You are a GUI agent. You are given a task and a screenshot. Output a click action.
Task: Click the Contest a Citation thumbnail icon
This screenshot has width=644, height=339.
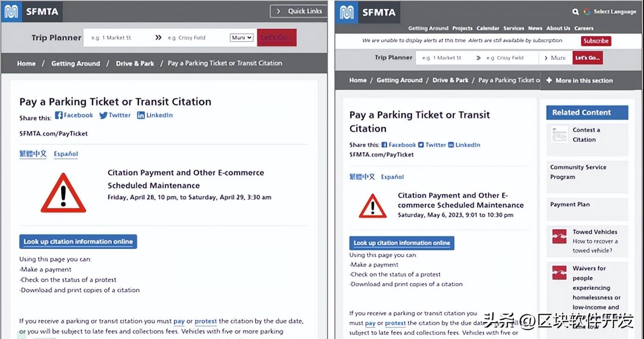(x=559, y=135)
